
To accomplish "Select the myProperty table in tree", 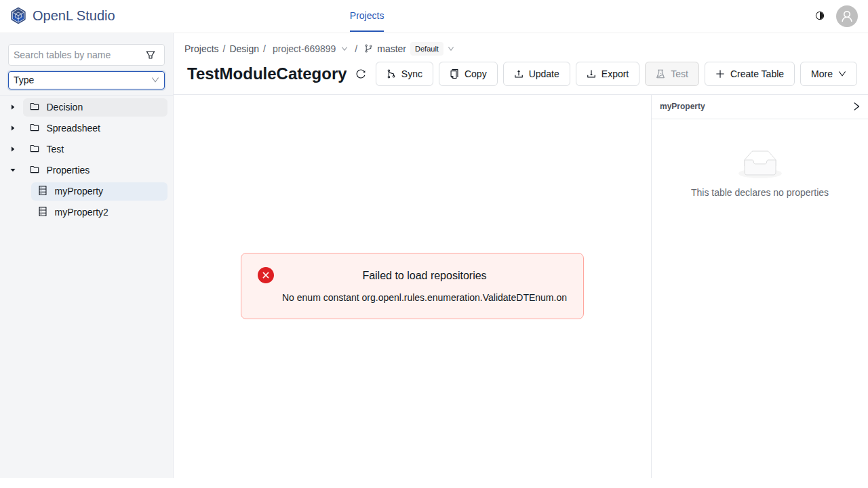I will (x=99, y=191).
